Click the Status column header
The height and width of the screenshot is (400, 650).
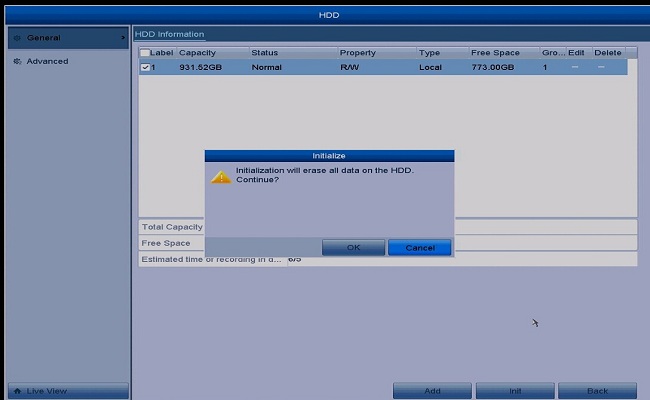click(265, 53)
